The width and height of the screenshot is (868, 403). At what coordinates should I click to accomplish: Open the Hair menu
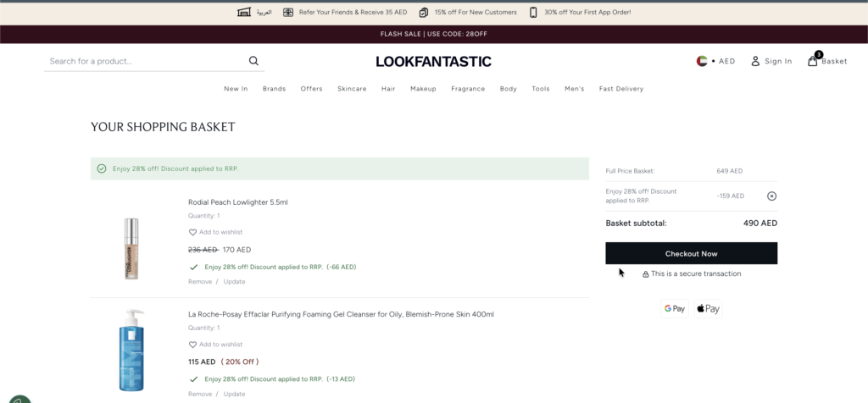388,88
